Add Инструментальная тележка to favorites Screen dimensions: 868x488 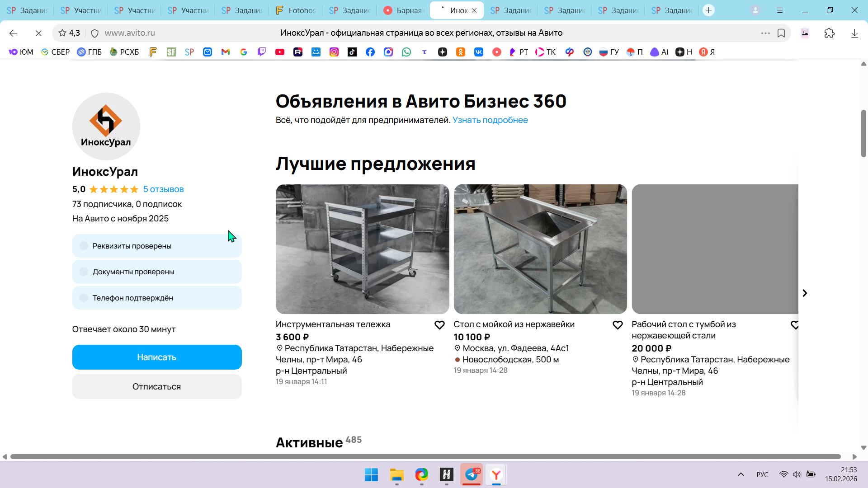(439, 325)
